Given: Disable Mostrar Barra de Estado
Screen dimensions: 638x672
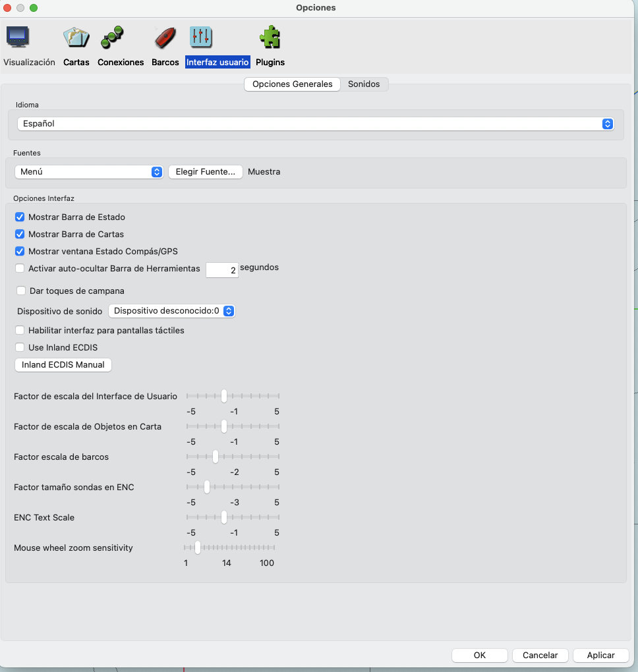Looking at the screenshot, I should (x=19, y=217).
